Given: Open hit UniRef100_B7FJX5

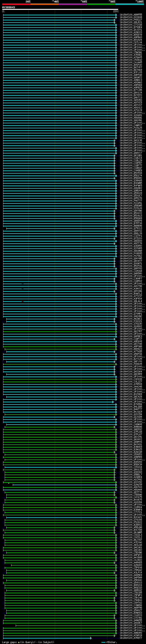Looking at the screenshot, I should 131,72.
